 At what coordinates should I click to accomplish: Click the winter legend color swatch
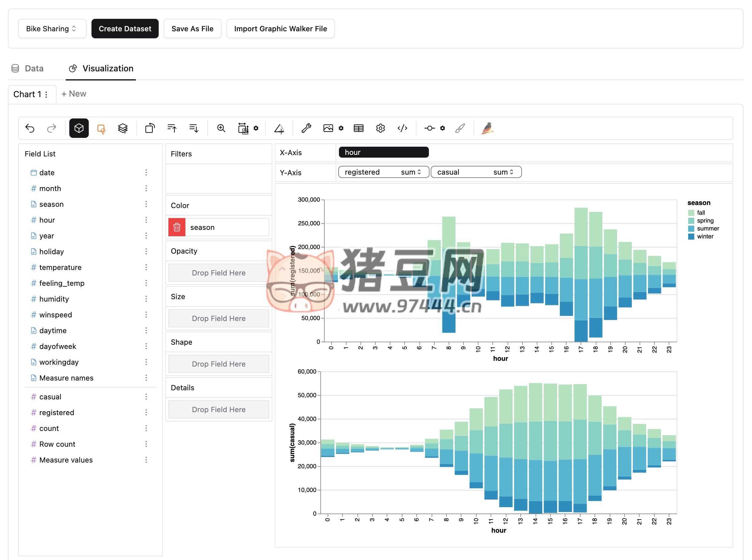click(x=691, y=237)
